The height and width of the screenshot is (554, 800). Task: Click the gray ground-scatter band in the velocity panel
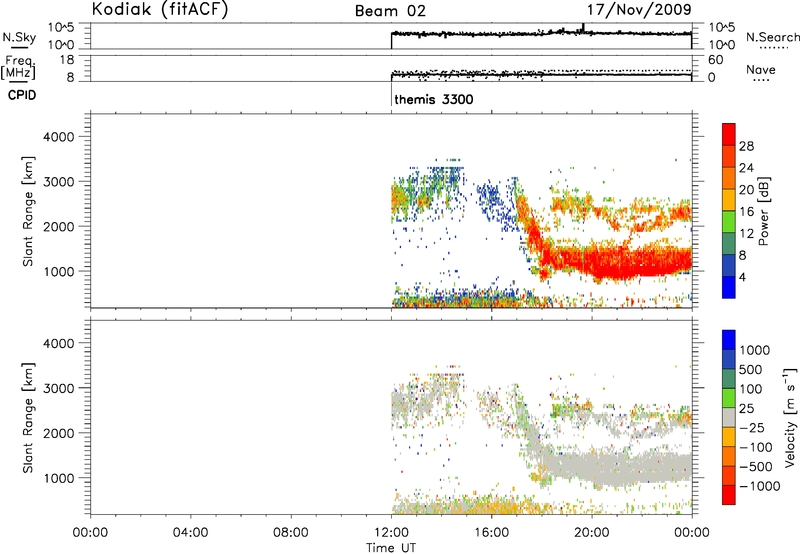(617, 467)
